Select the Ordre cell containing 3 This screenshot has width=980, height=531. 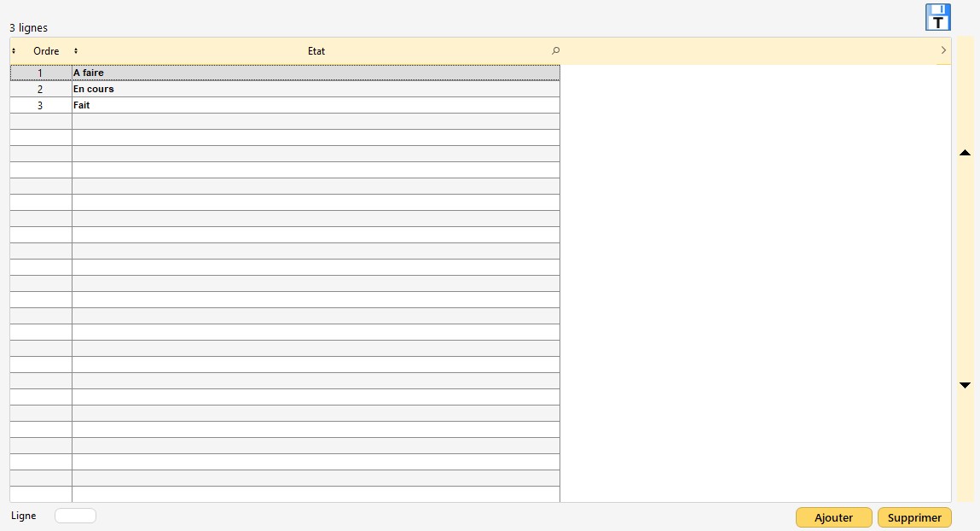[40, 106]
